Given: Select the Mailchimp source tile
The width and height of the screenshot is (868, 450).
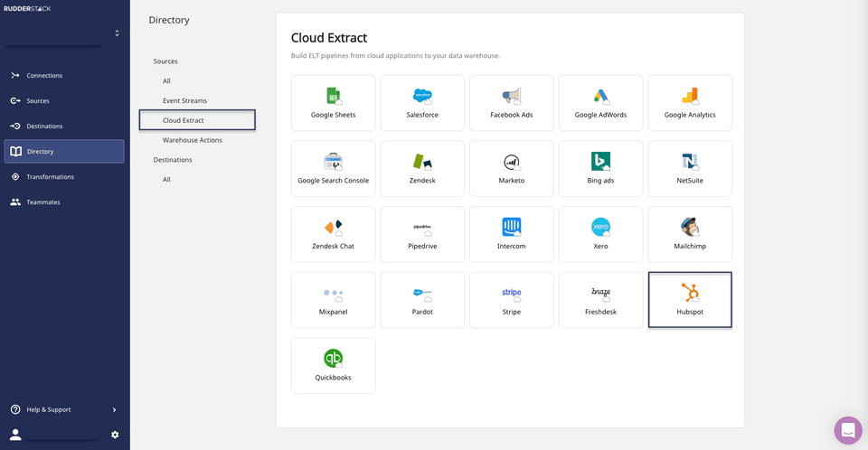Looking at the screenshot, I should point(690,235).
